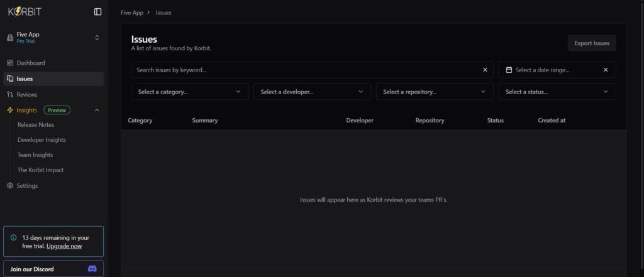Open the Select a developer dropdown
644x277 pixels.
[312, 92]
